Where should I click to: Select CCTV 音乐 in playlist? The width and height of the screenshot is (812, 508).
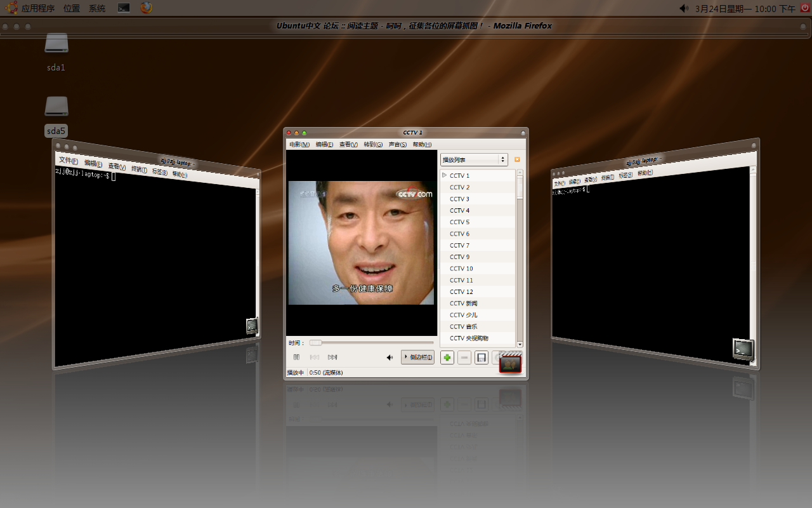478,326
